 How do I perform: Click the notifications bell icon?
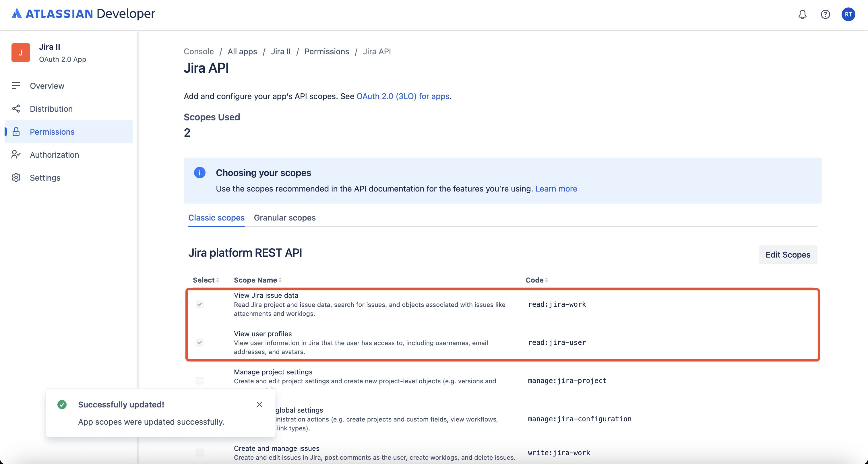tap(802, 14)
